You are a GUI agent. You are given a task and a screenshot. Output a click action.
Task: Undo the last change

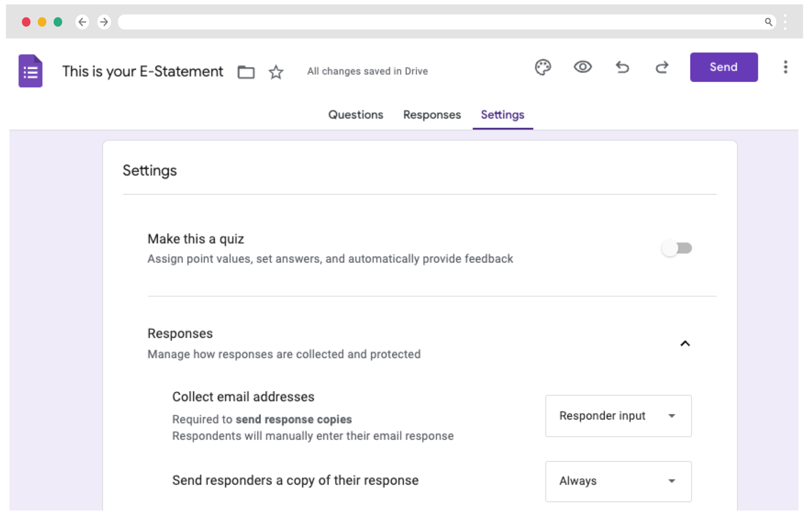click(x=622, y=67)
